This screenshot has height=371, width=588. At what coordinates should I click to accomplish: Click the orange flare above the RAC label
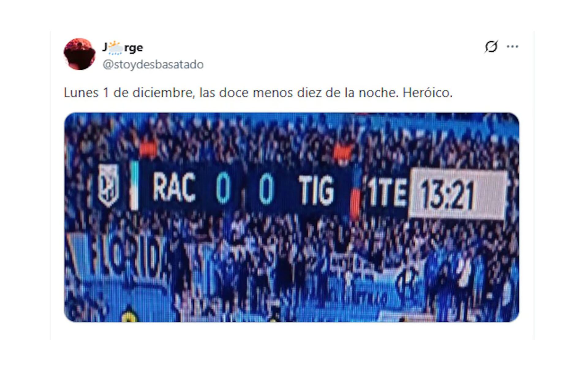[x=148, y=150]
